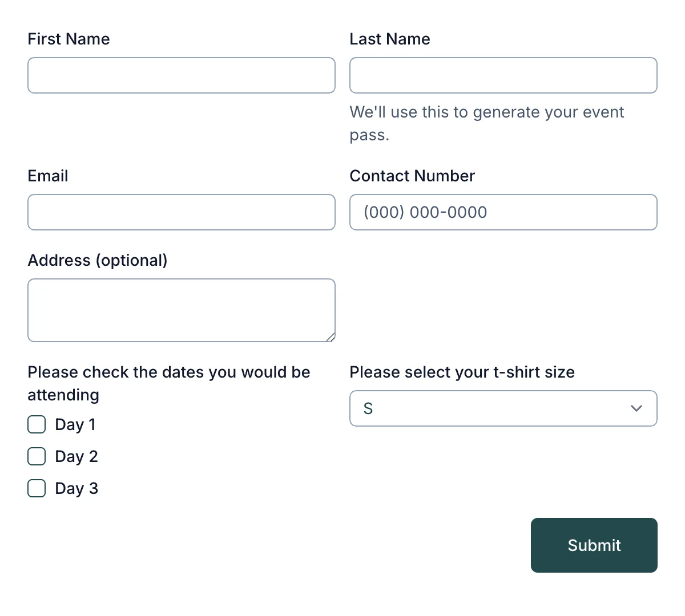Click into the First Name field

(181, 75)
